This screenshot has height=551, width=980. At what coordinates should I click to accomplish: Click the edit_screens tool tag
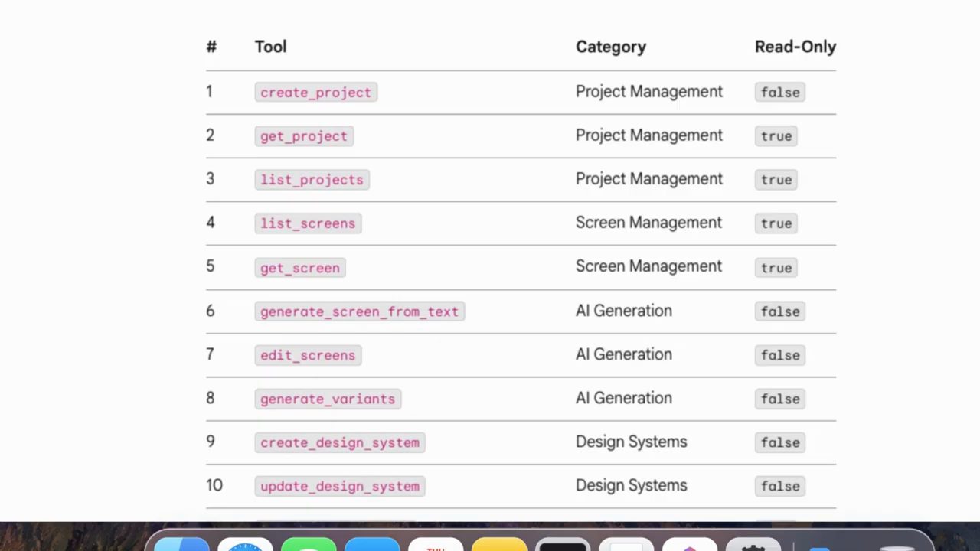point(308,355)
